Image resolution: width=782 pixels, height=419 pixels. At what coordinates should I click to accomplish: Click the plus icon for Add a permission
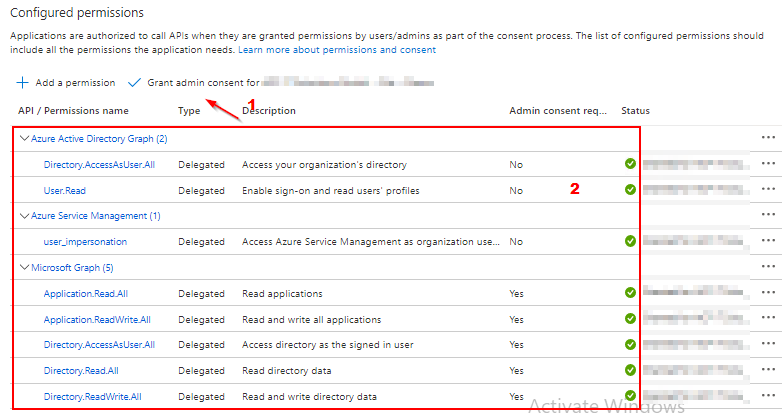(x=22, y=83)
